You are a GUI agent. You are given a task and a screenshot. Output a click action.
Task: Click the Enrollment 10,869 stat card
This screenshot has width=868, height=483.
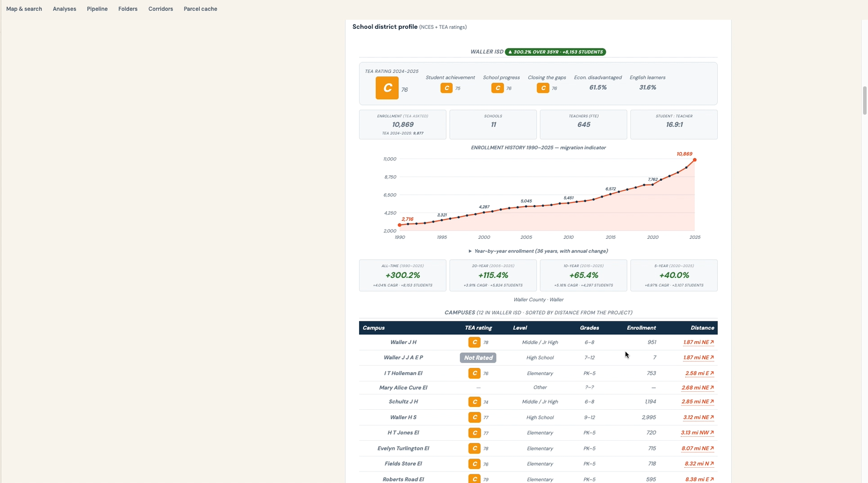click(403, 125)
